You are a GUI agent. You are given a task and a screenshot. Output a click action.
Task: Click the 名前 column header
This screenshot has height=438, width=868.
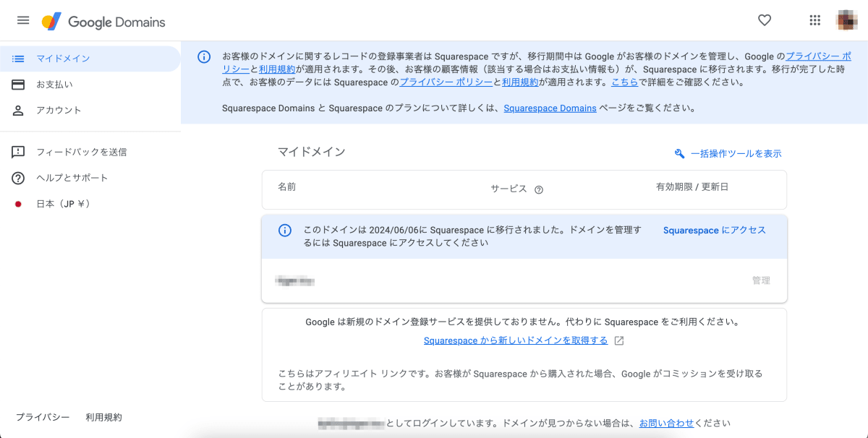point(286,187)
